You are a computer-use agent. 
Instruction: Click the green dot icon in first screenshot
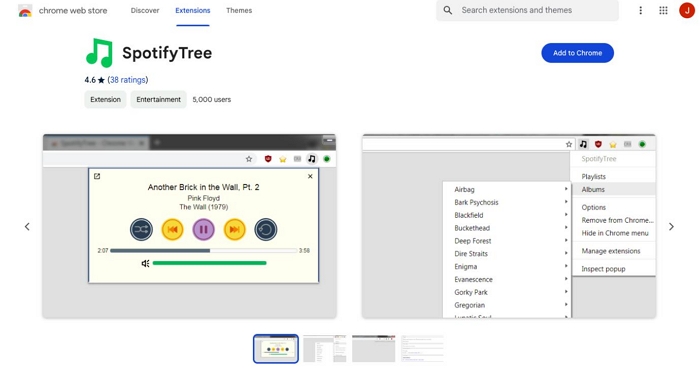[327, 159]
